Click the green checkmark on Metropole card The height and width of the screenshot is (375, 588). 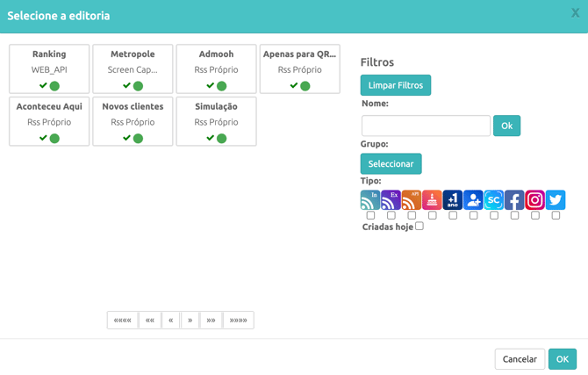(126, 85)
